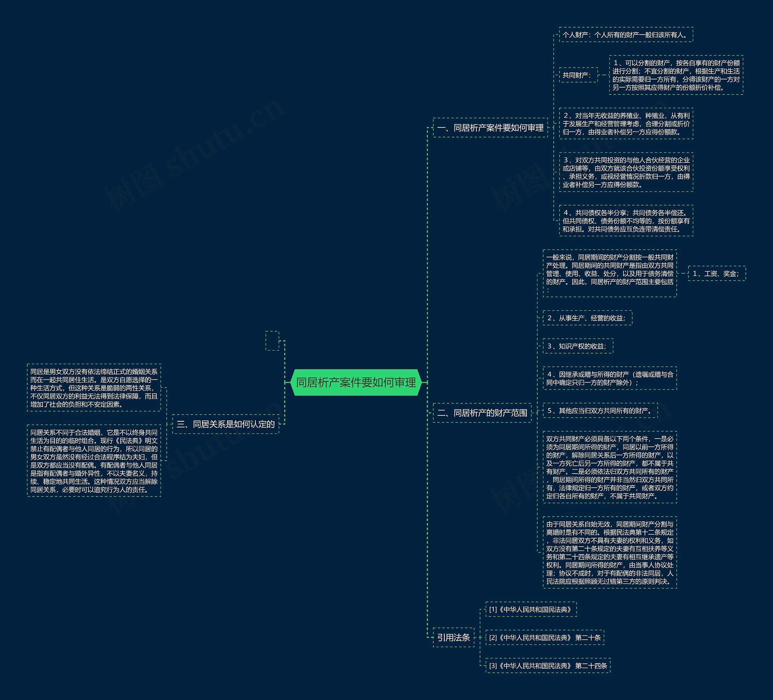
Task: Click the 共同财产 node
Action: coord(578,75)
